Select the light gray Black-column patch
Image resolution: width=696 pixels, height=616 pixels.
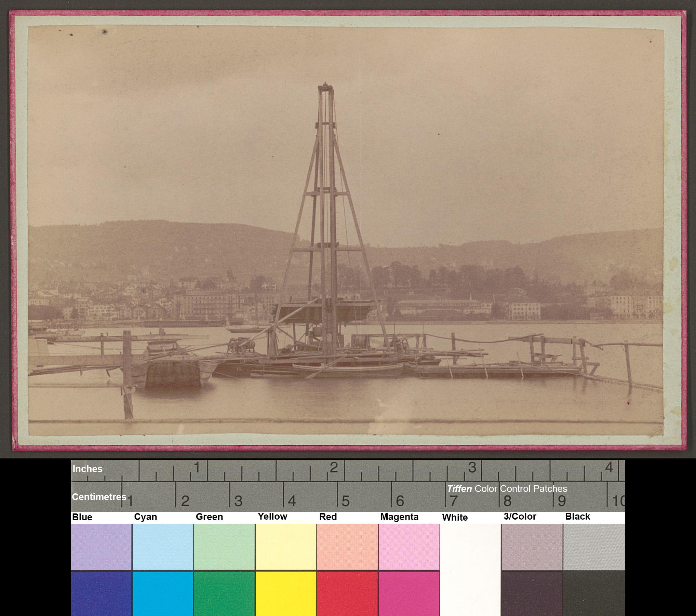(594, 547)
